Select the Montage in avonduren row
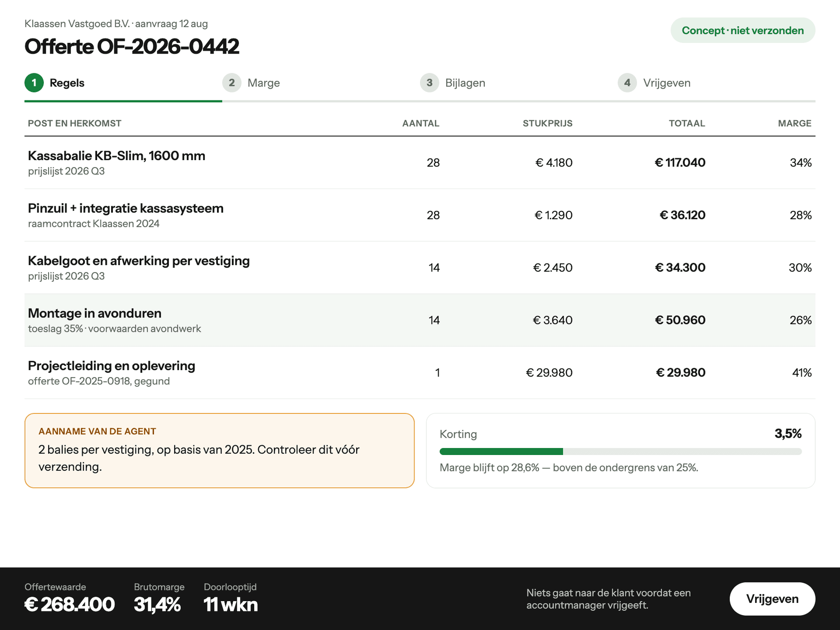Viewport: 840px width, 630px height. click(420, 320)
